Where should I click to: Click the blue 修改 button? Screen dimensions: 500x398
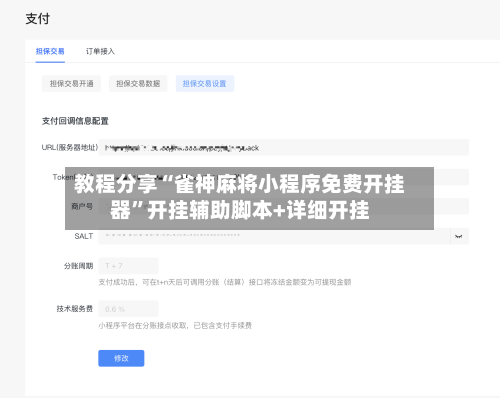click(121, 358)
